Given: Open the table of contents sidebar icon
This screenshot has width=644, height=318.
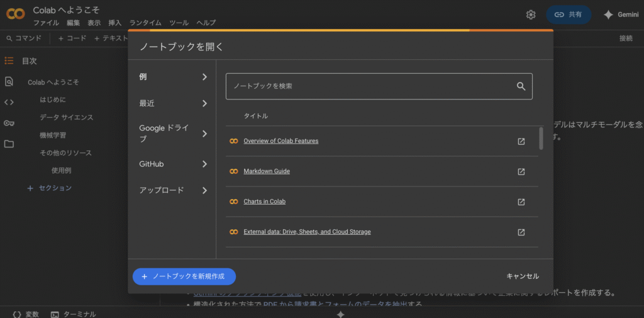Looking at the screenshot, I should pyautogui.click(x=9, y=61).
